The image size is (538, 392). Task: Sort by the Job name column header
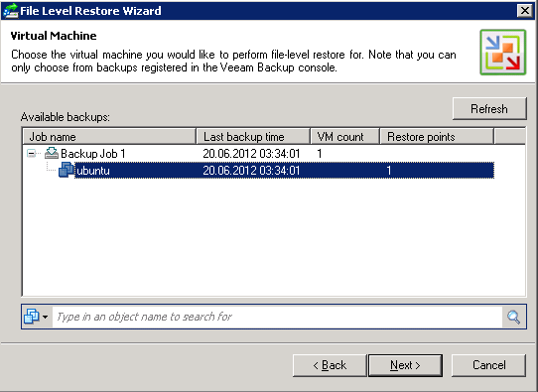[x=109, y=137]
